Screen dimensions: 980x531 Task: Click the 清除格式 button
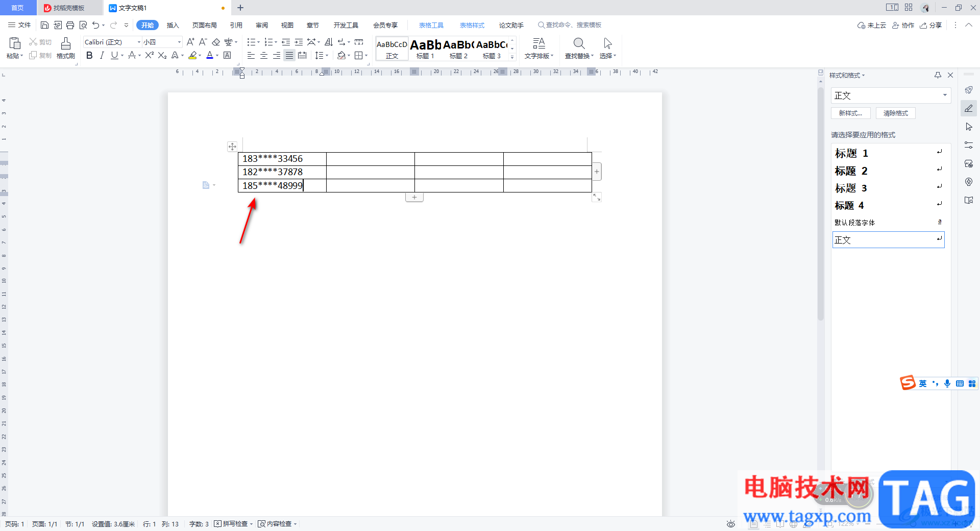[896, 113]
